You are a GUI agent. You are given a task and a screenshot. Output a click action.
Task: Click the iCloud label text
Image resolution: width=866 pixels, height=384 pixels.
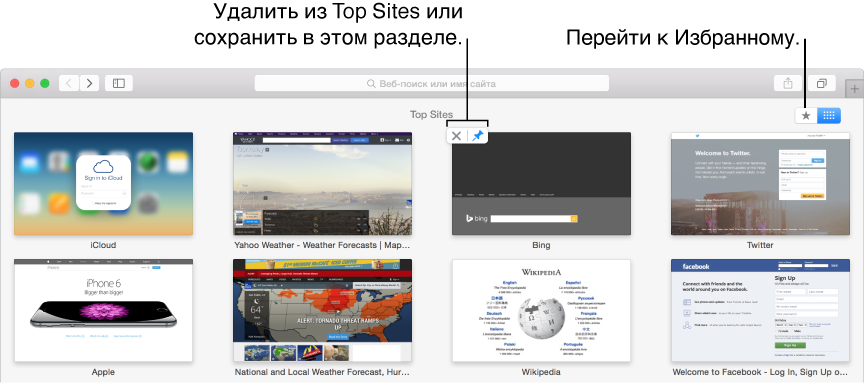(x=103, y=245)
